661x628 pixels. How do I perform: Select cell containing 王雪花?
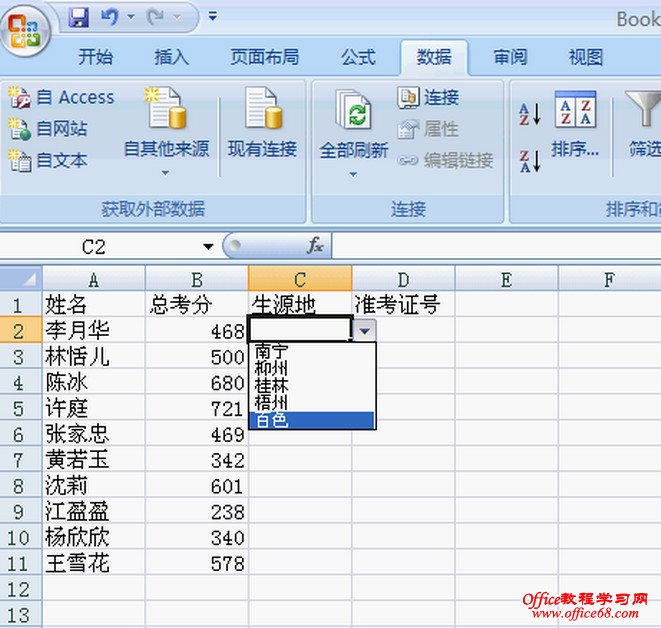point(94,563)
